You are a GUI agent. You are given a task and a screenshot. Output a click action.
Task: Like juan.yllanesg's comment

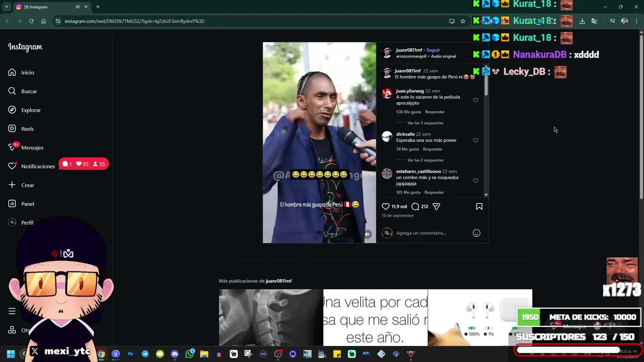click(x=475, y=100)
